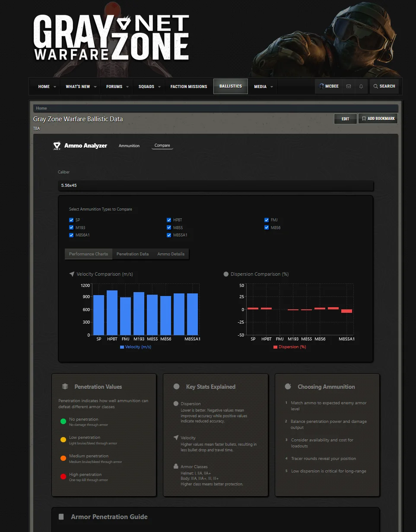Image resolution: width=416 pixels, height=532 pixels.
Task: Click the Penetration Values layers icon
Action: (65, 387)
